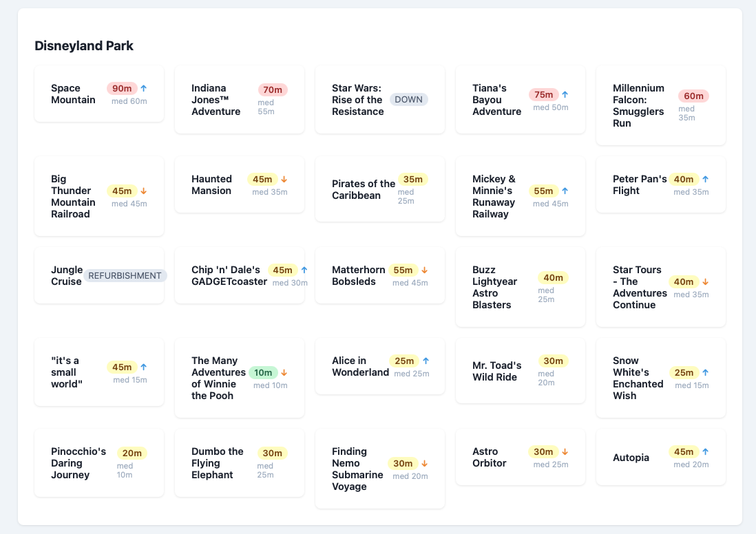Click the up arrow on Alice in Wonderland
Screen dimensions: 756x534
coord(426,360)
